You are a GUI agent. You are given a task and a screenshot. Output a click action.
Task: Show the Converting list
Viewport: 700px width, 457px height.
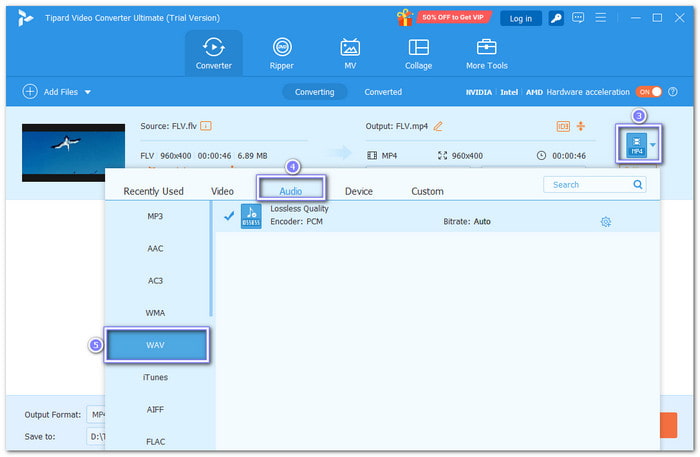[314, 92]
